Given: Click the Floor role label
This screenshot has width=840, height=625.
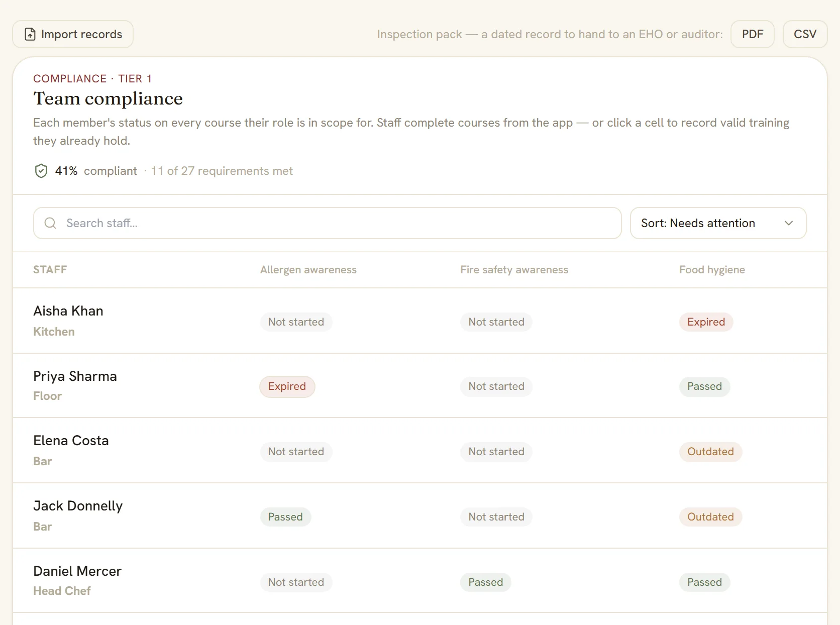Looking at the screenshot, I should click(47, 396).
